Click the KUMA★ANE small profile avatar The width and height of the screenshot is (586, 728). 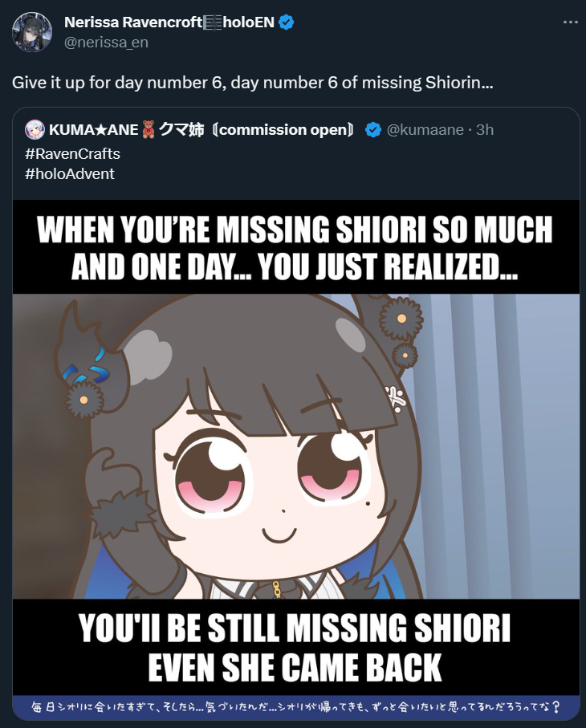coord(35,129)
